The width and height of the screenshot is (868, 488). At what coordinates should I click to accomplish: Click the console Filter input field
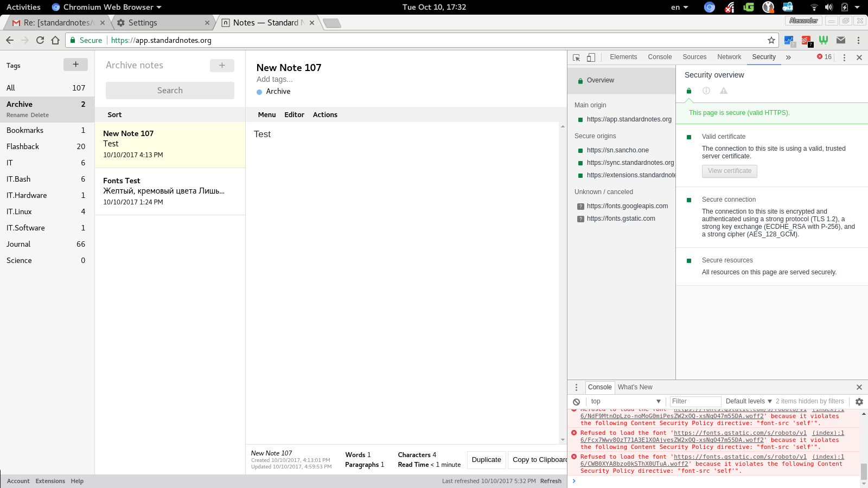pyautogui.click(x=695, y=401)
